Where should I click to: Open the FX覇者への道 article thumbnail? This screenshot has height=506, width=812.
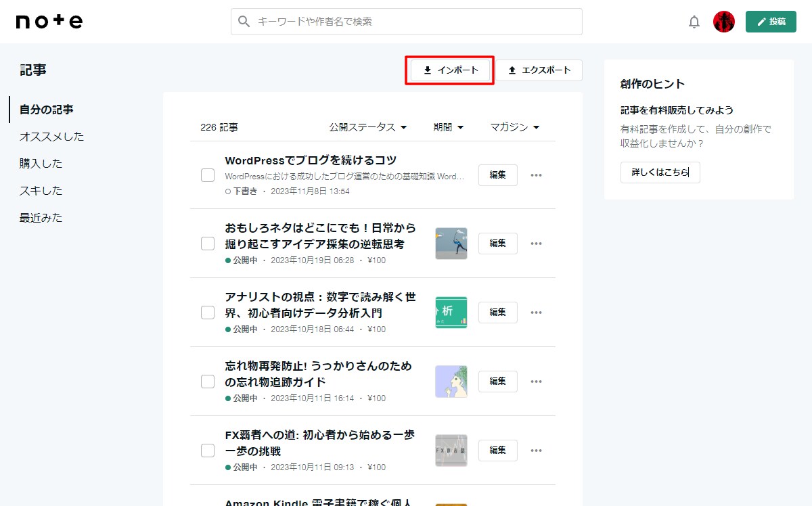tap(451, 451)
